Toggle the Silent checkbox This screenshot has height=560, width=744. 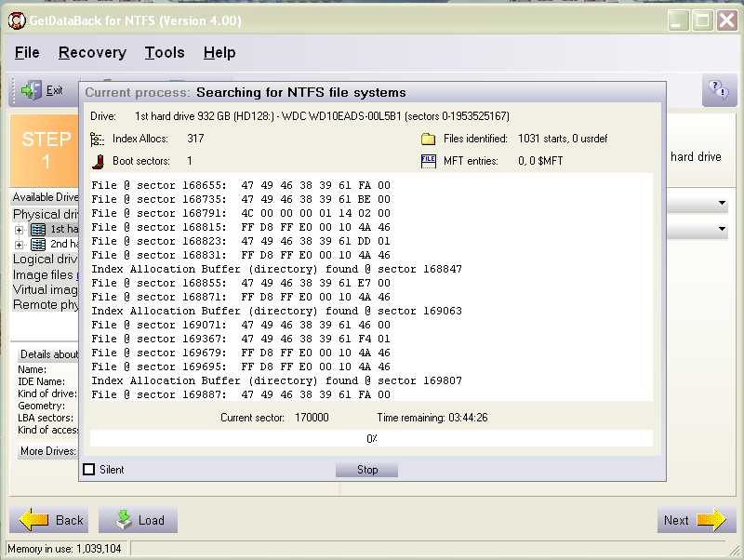88,470
